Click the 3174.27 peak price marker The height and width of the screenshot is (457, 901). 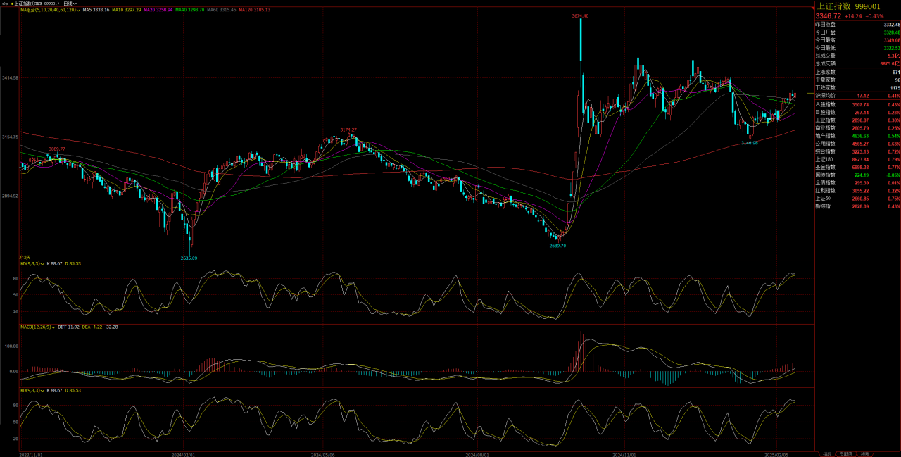(349, 129)
